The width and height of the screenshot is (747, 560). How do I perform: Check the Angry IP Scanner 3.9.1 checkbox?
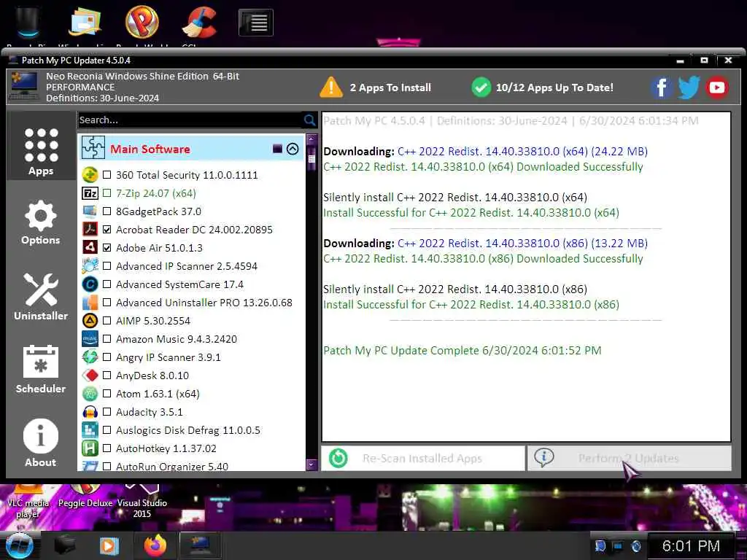pos(107,357)
